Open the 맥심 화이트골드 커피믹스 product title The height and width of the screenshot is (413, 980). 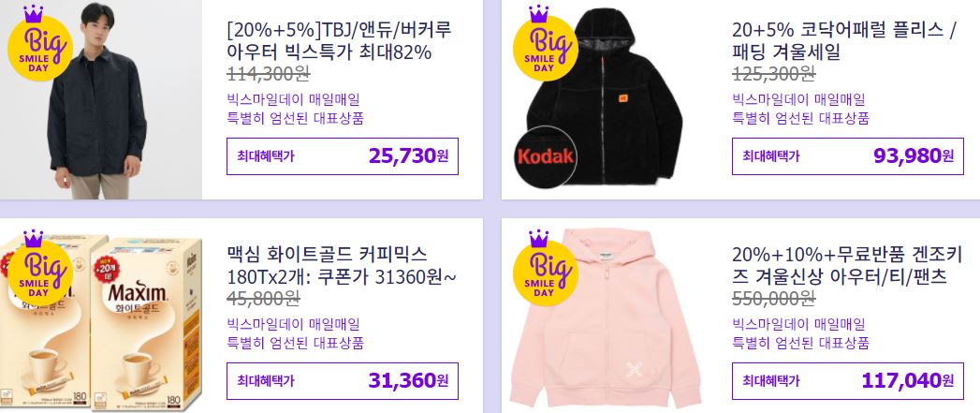tap(342, 265)
